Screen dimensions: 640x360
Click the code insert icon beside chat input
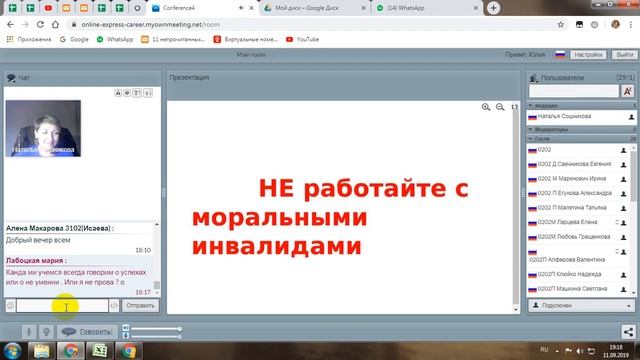coord(114,305)
